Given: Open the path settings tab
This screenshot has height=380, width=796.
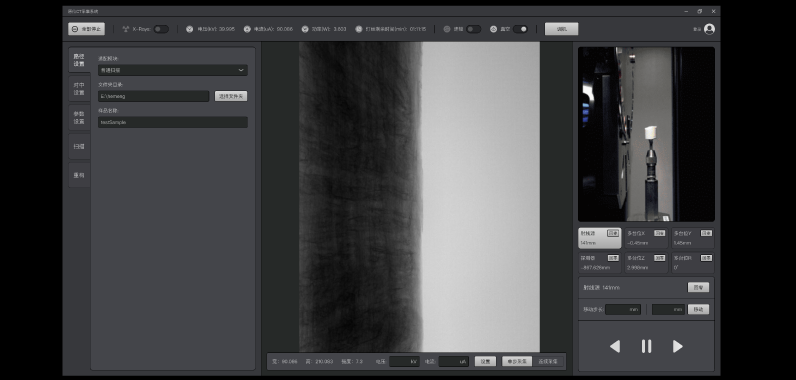Looking at the screenshot, I should (x=79, y=60).
